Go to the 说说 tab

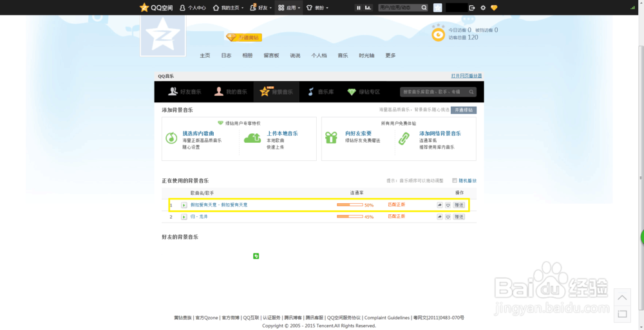(295, 55)
